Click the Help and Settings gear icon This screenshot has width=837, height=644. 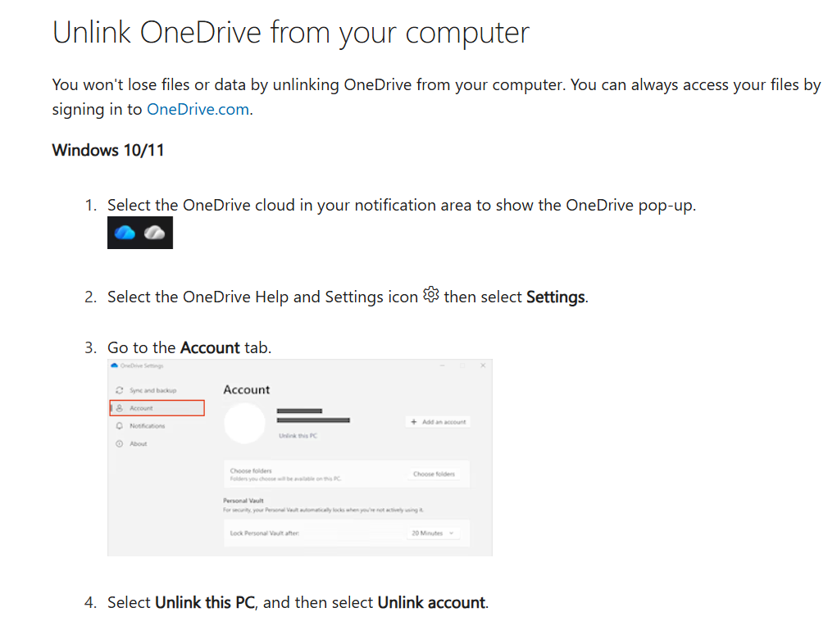click(x=430, y=294)
